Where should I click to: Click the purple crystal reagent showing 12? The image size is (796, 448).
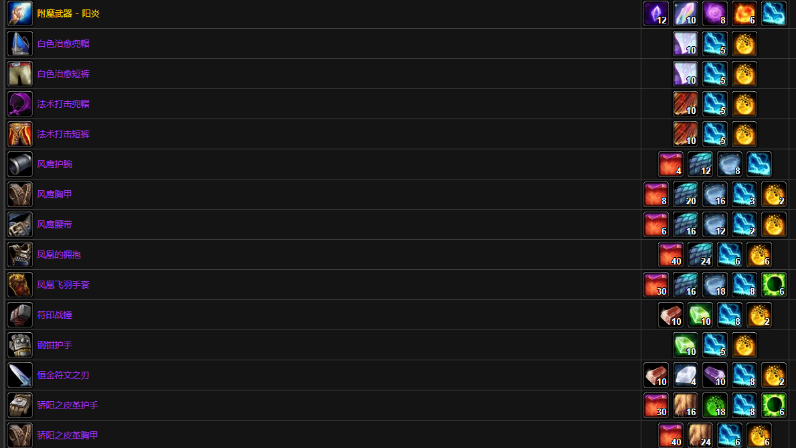[656, 14]
